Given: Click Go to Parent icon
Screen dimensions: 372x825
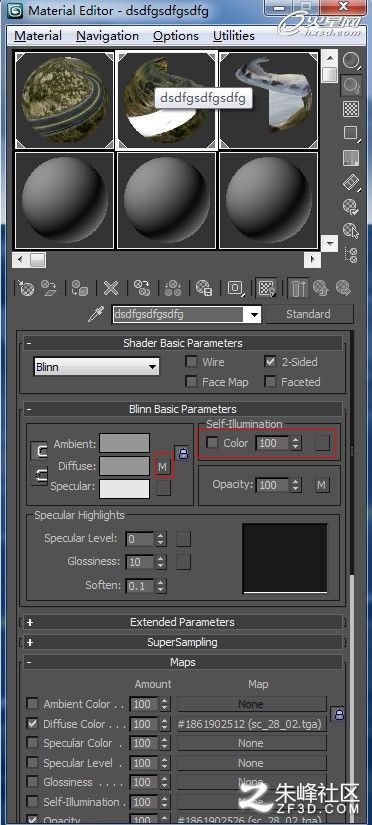Looking at the screenshot, I should click(320, 288).
